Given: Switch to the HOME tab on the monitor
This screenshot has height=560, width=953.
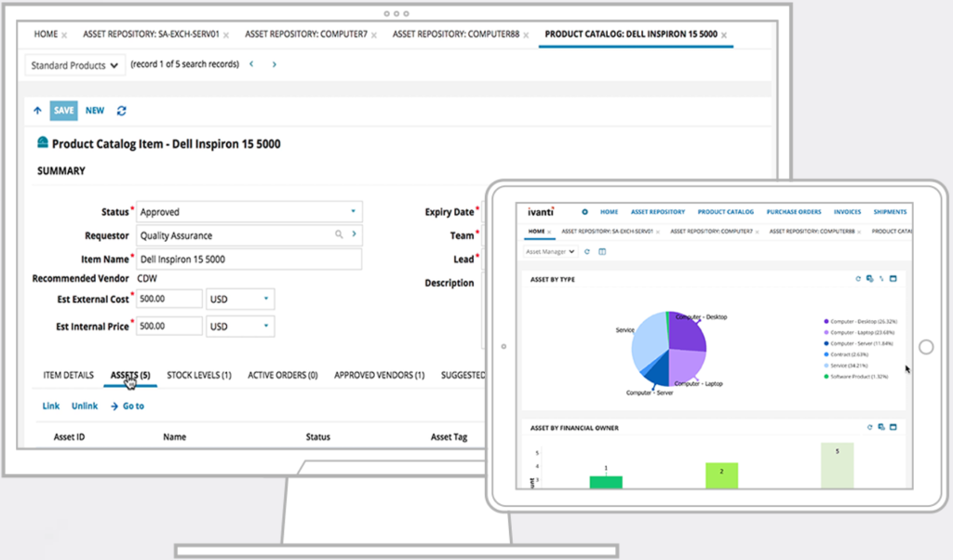Looking at the screenshot, I should point(46,34).
